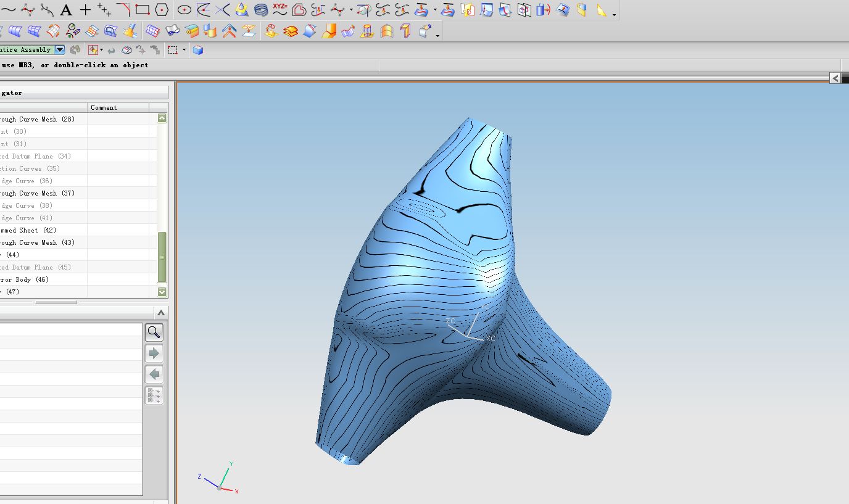Click the blue cube icon in selection bar
This screenshot has height=504, width=849.
198,50
